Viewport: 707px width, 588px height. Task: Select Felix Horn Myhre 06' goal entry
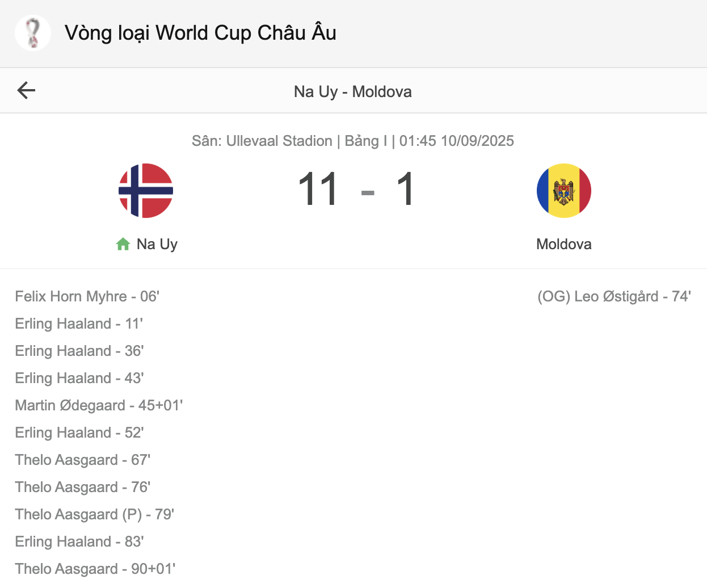tap(87, 296)
